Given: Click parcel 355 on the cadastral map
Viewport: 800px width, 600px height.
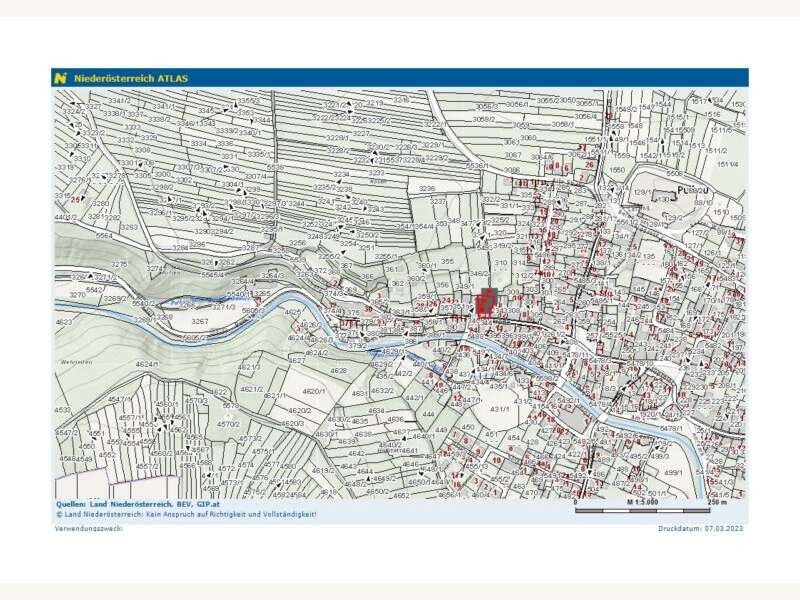Looking at the screenshot, I should [447, 261].
